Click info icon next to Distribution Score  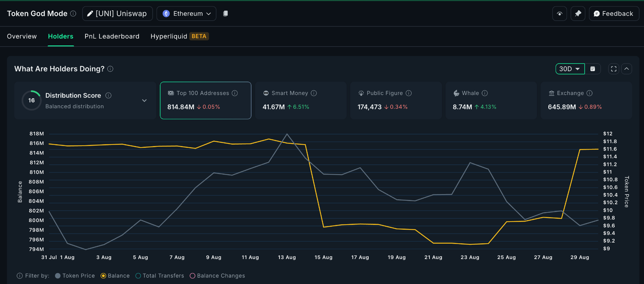[x=109, y=95]
